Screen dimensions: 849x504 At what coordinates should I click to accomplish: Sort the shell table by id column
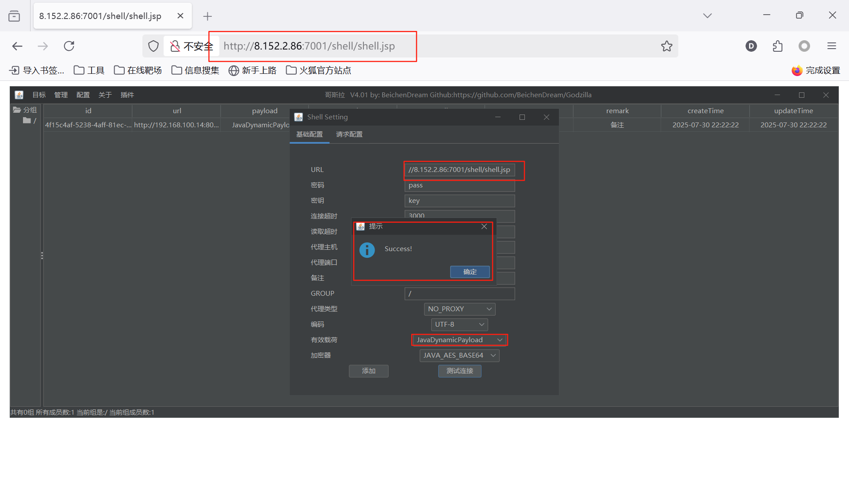pos(88,111)
